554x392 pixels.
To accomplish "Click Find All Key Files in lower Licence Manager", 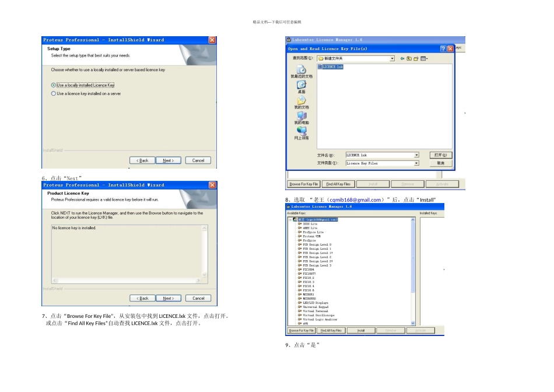I will (331, 331).
